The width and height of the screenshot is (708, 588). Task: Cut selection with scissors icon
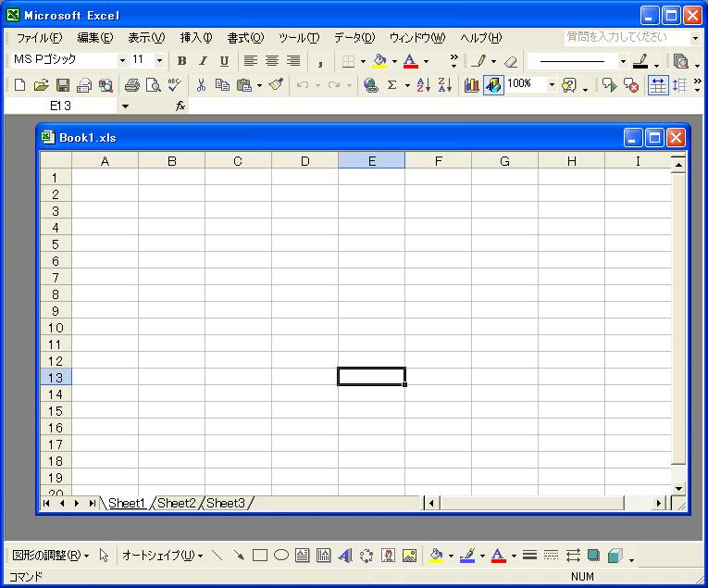(201, 85)
